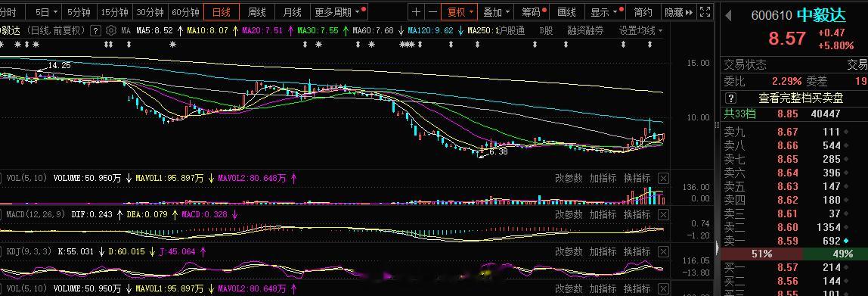The height and width of the screenshot is (296, 868).
Task: Click the 沪股通 tag
Action: click(510, 31)
